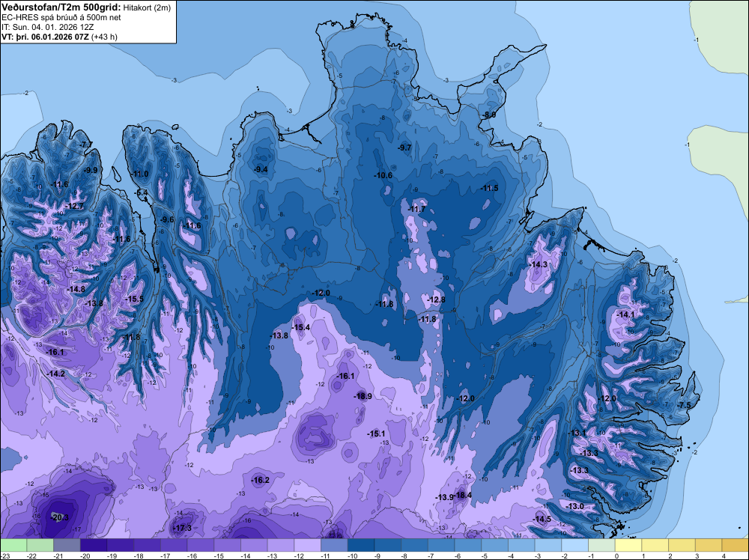Click the -14.8 temperature reading
Image resolution: width=749 pixels, height=560 pixels.
(x=76, y=289)
